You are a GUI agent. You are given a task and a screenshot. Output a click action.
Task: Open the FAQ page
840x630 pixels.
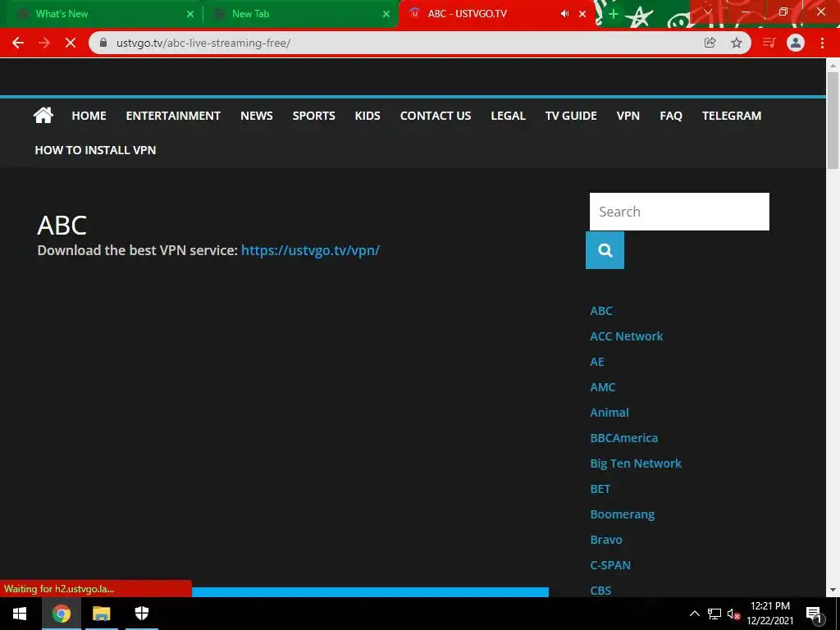[x=671, y=116]
